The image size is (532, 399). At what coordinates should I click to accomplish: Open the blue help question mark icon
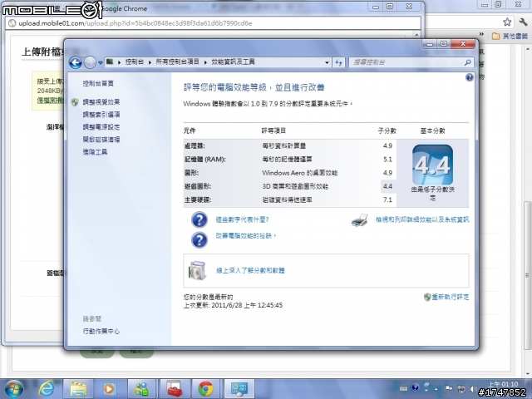(469, 77)
